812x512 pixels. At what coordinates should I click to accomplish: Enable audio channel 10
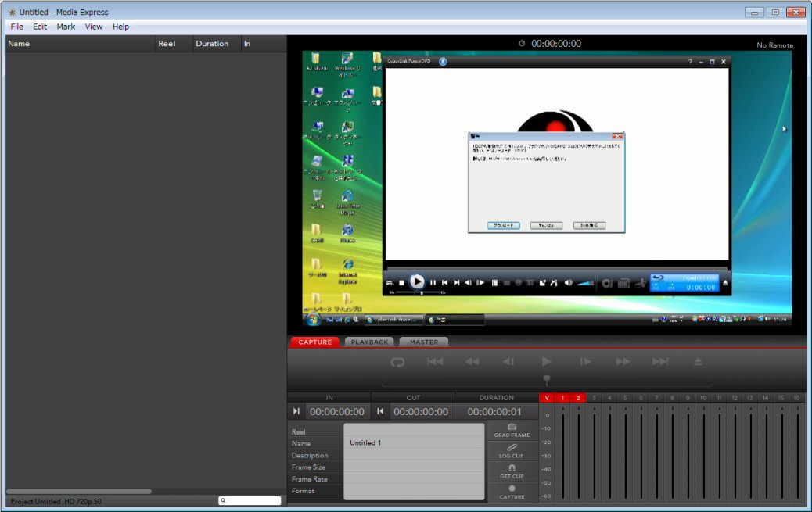tap(703, 398)
